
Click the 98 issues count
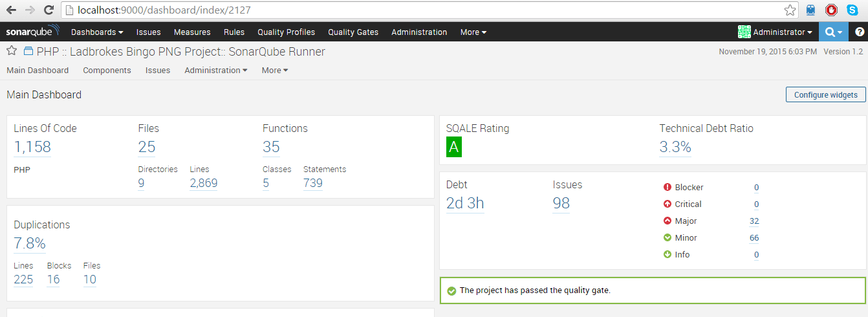(x=561, y=203)
